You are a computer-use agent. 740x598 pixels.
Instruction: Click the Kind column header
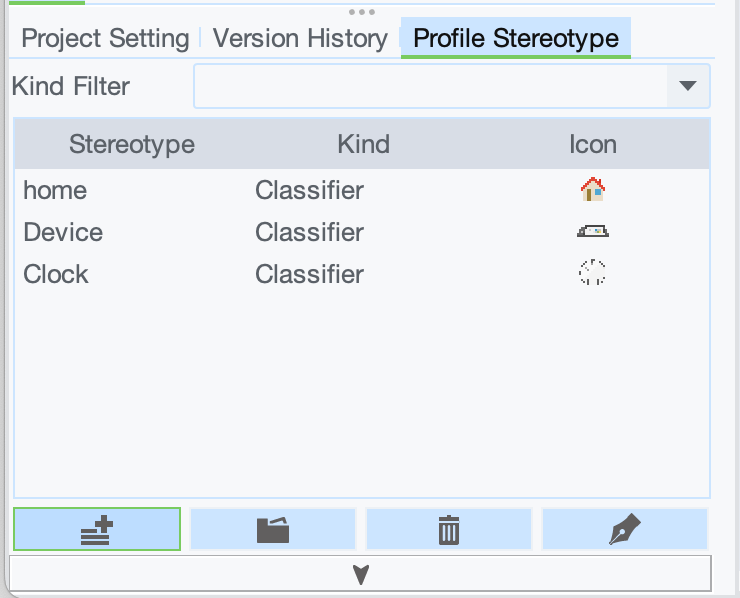click(x=363, y=144)
